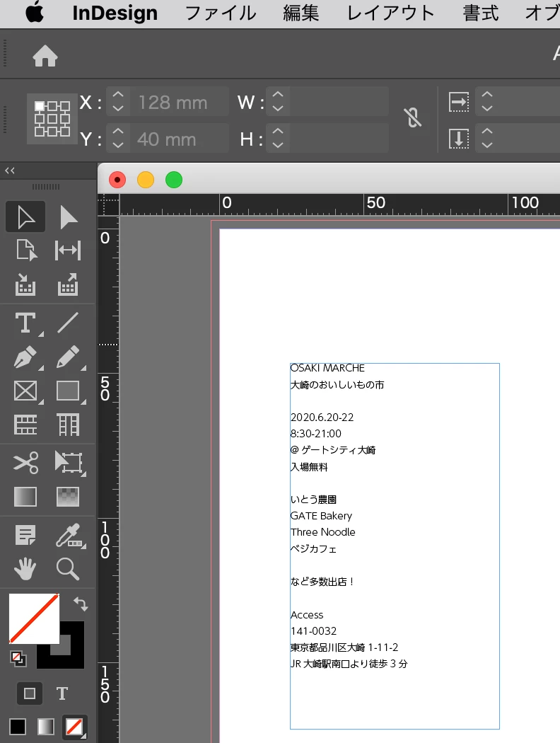560x743 pixels.
Task: Step the H height value
Action: coord(278,139)
